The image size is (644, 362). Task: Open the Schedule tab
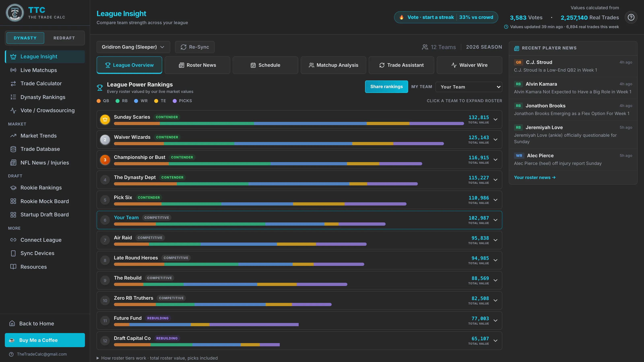[x=265, y=65]
